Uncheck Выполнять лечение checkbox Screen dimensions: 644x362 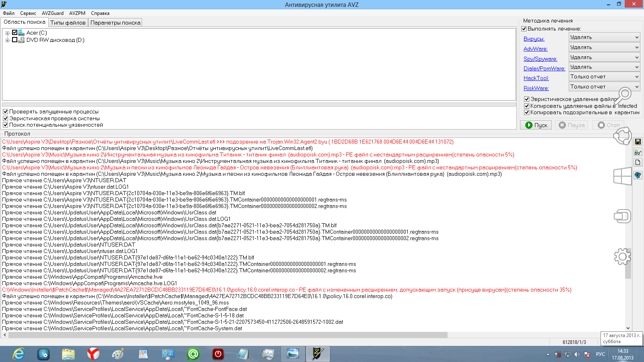click(524, 29)
